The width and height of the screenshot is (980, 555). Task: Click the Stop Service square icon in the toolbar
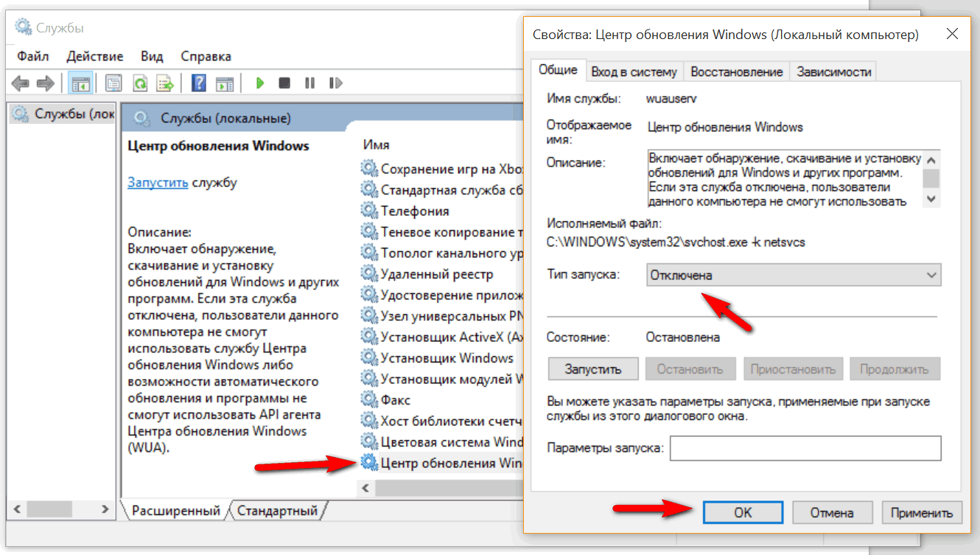(284, 83)
